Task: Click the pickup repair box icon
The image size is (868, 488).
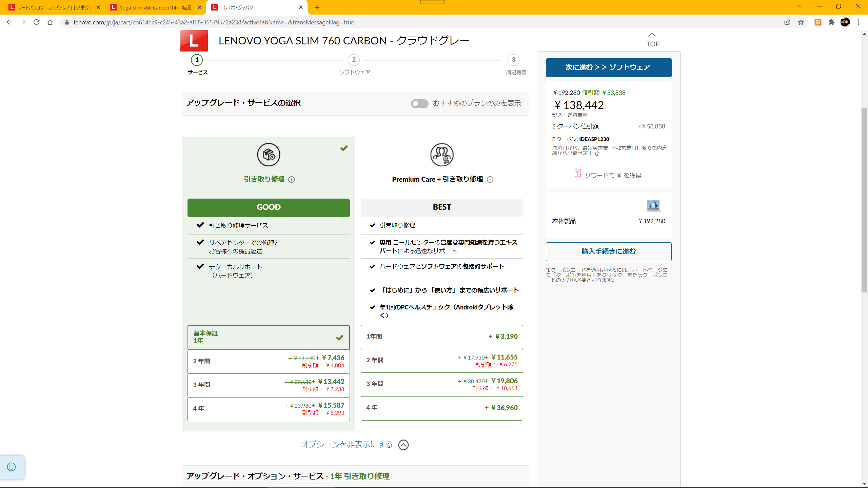Action: 269,155
